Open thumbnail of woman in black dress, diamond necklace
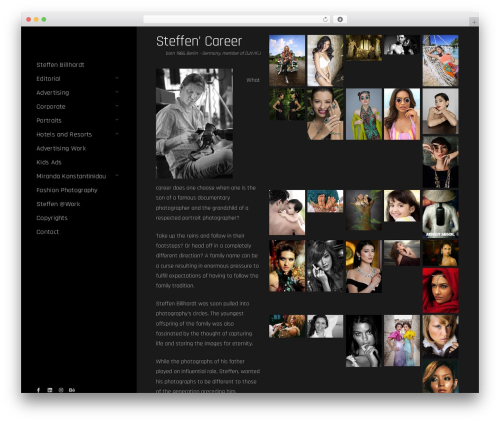This screenshot has width=500, height=423. tap(364, 266)
